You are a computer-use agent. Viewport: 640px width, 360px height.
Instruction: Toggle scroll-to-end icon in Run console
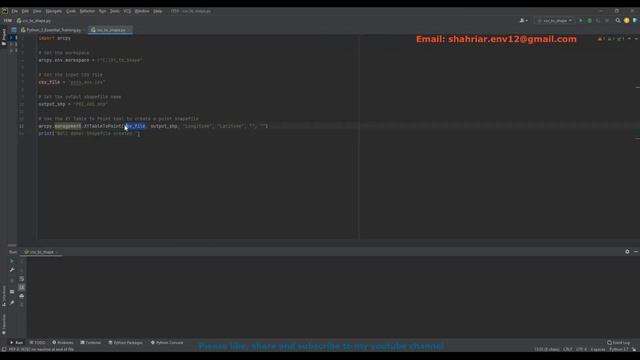[22, 287]
